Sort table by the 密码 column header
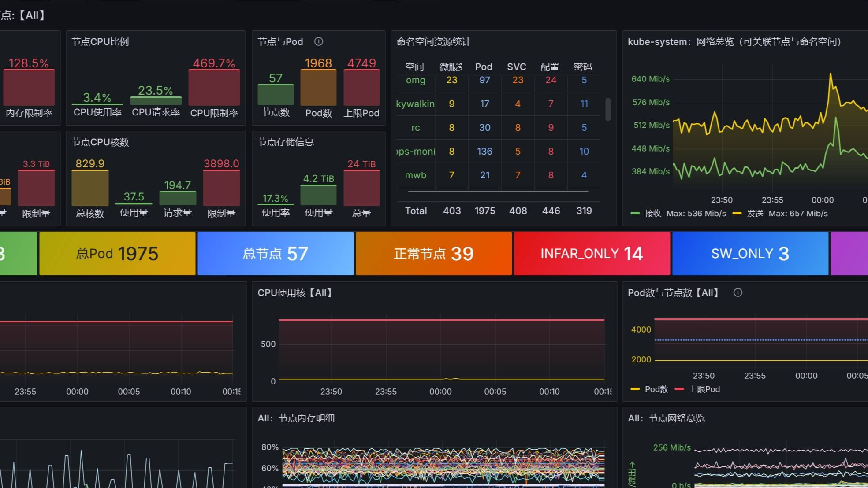The image size is (868, 488). (x=583, y=67)
